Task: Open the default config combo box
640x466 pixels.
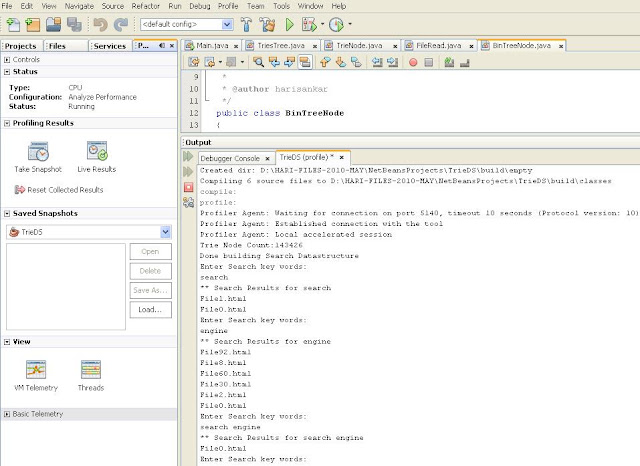Action: click(x=187, y=24)
